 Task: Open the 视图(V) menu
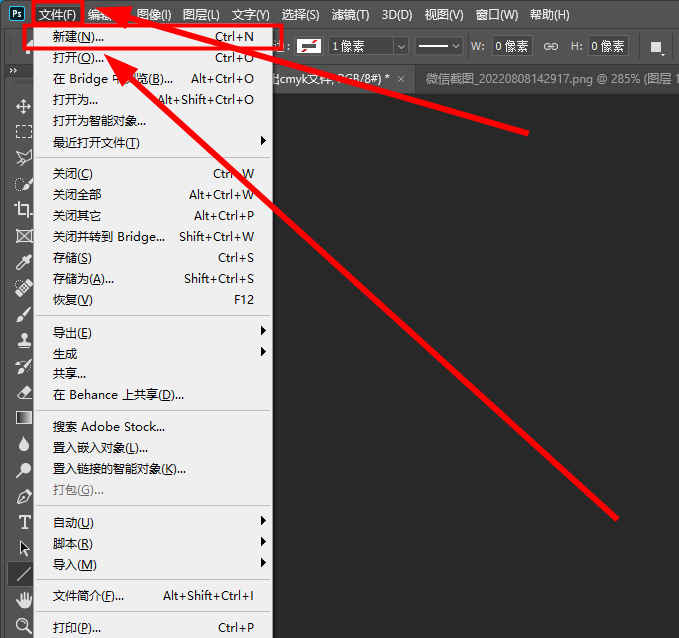444,15
